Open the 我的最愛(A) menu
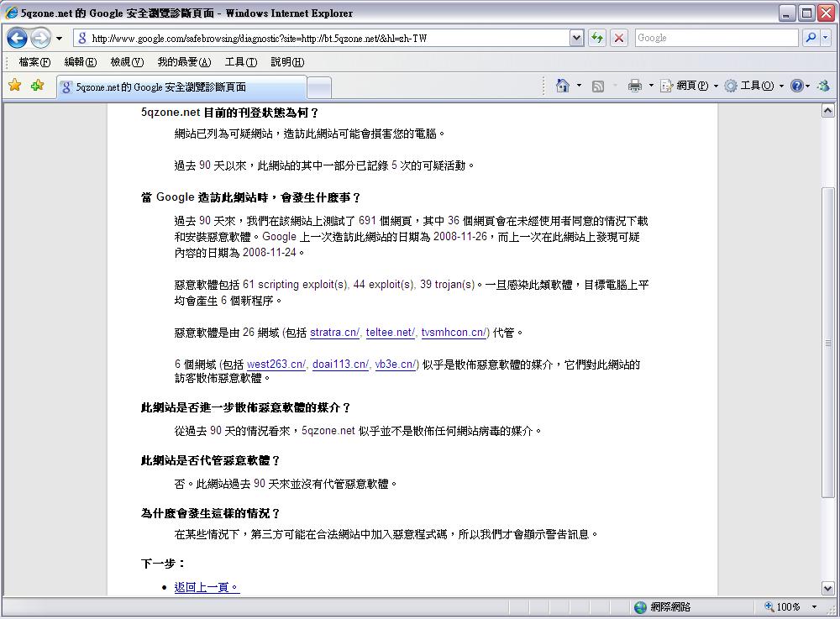This screenshot has height=619, width=840. click(184, 62)
